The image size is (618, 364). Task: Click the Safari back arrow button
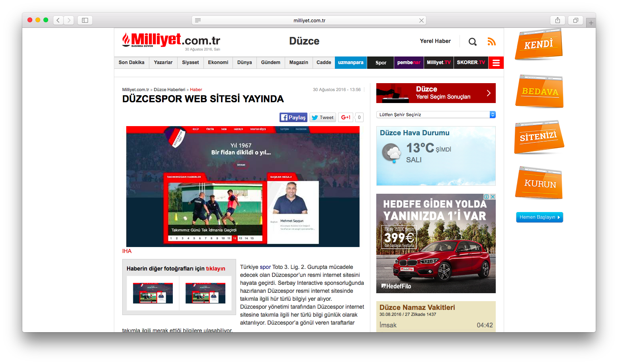tap(58, 20)
